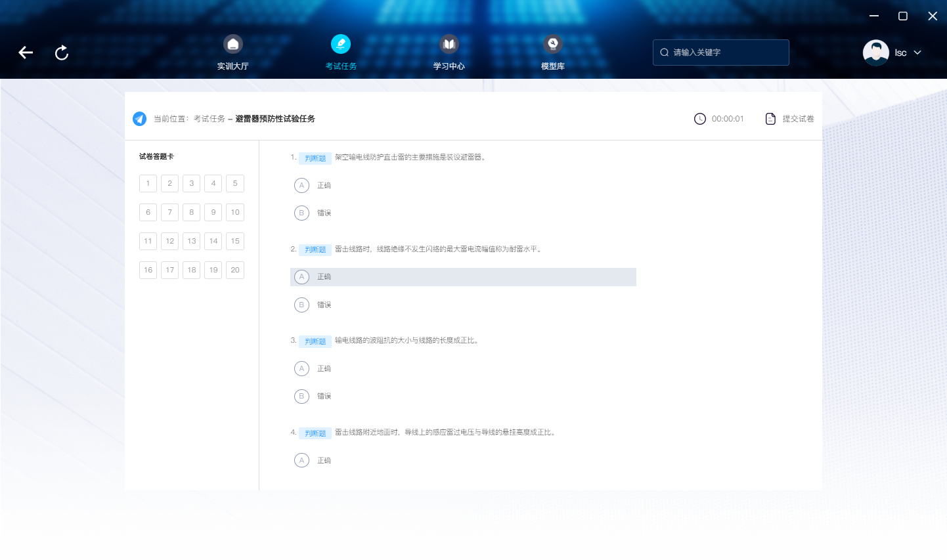Select 学习中心 tab label

tap(449, 66)
